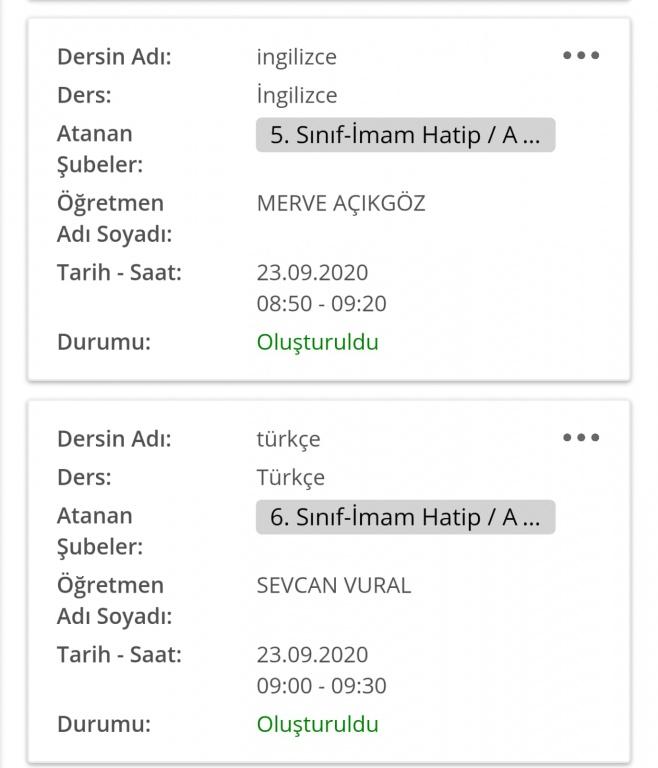Viewport: 658px width, 768px height.
Task: Click "Öğretmen Adı Soyadı" label in the ingilizce card
Action: [x=110, y=218]
